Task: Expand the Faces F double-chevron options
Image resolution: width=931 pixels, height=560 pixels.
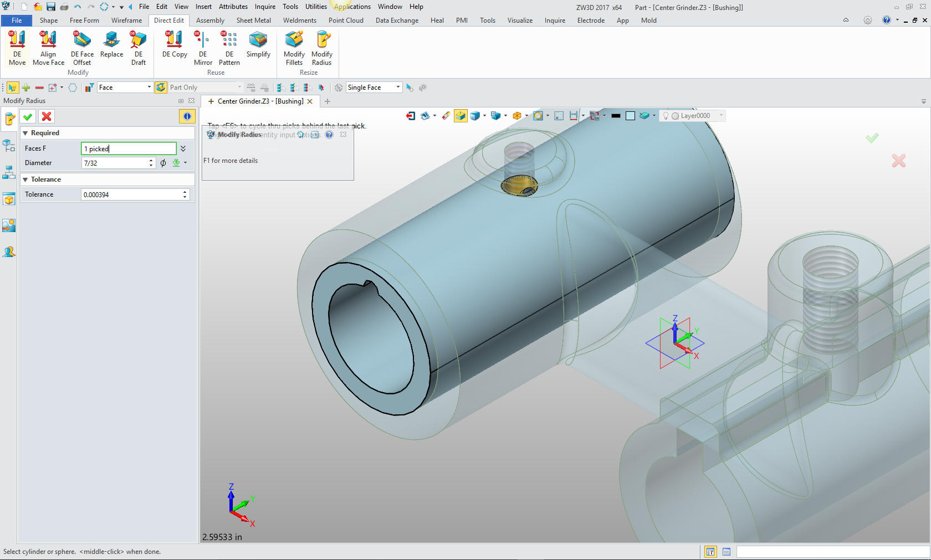Action: coord(183,148)
